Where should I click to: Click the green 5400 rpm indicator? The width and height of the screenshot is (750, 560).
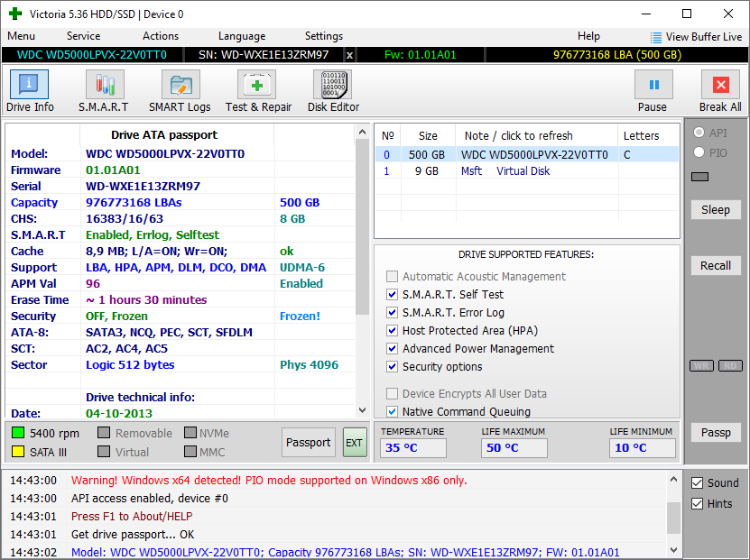tap(18, 433)
